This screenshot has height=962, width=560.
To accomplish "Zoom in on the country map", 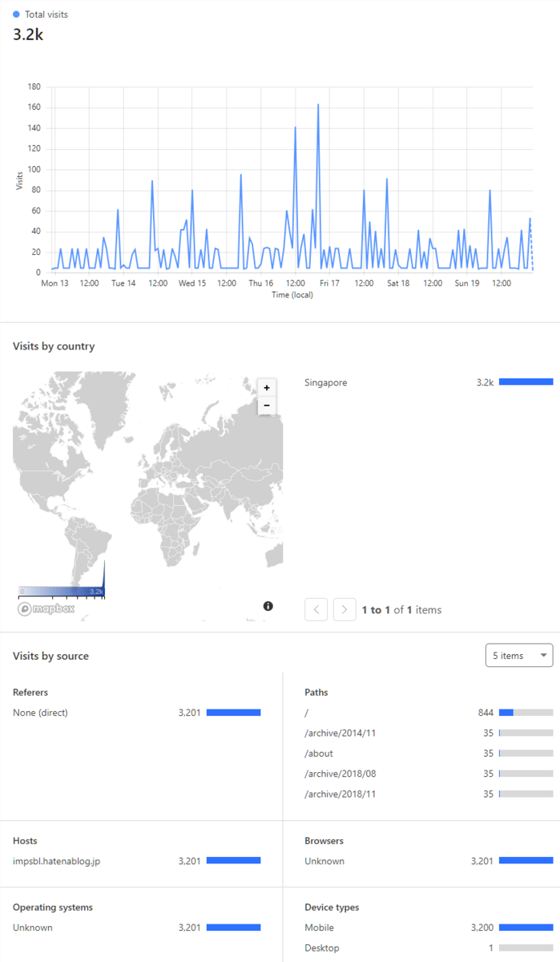I will 267,387.
